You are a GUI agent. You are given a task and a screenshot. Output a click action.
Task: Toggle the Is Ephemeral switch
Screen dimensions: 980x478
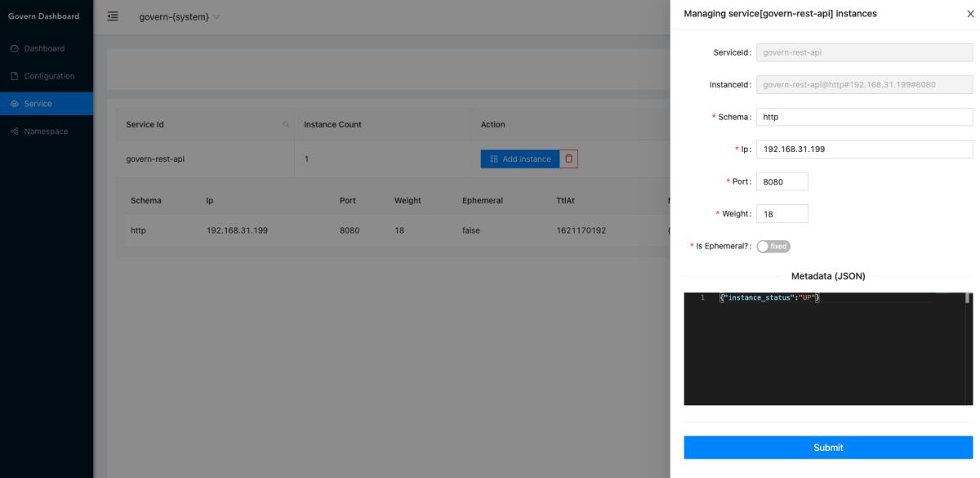click(x=773, y=247)
